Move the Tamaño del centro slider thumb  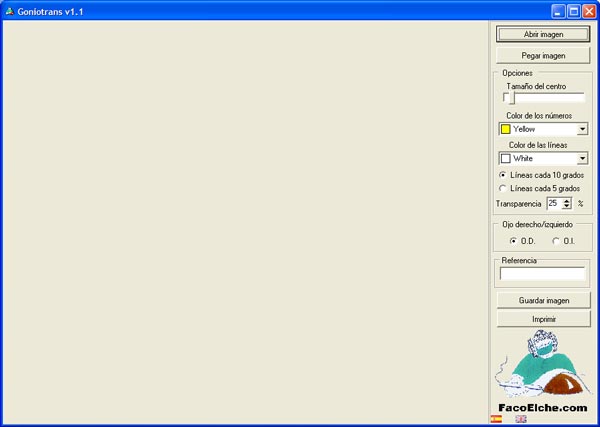(511, 98)
